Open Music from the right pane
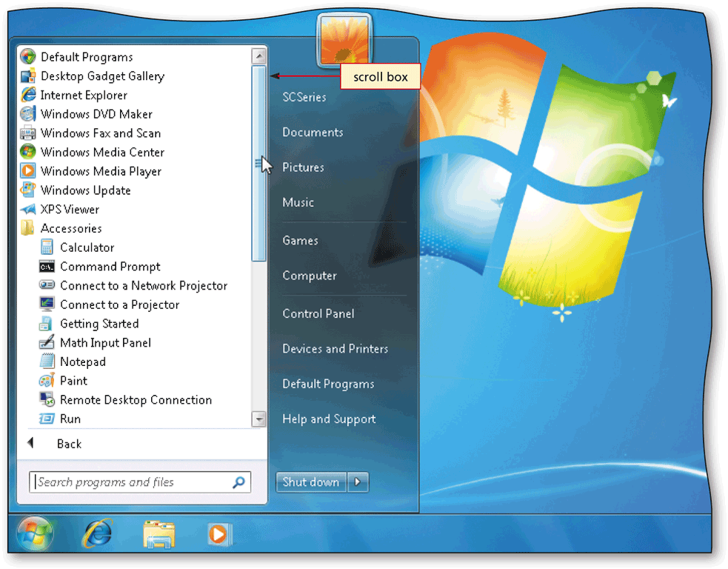Screen dimensions: 728x569 pos(298,202)
